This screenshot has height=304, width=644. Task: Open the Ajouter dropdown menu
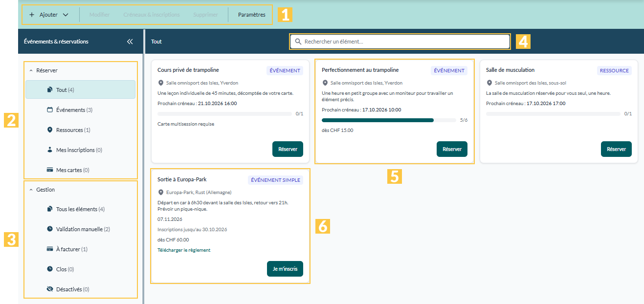tap(48, 15)
